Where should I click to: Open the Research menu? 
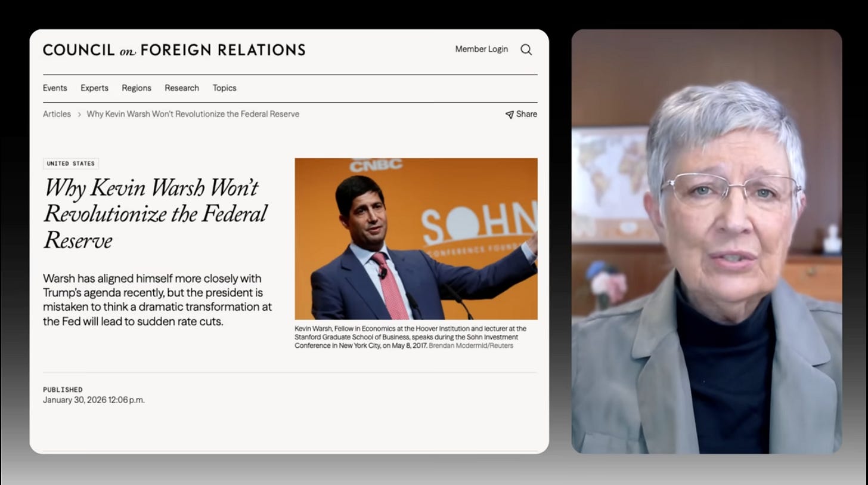click(182, 88)
